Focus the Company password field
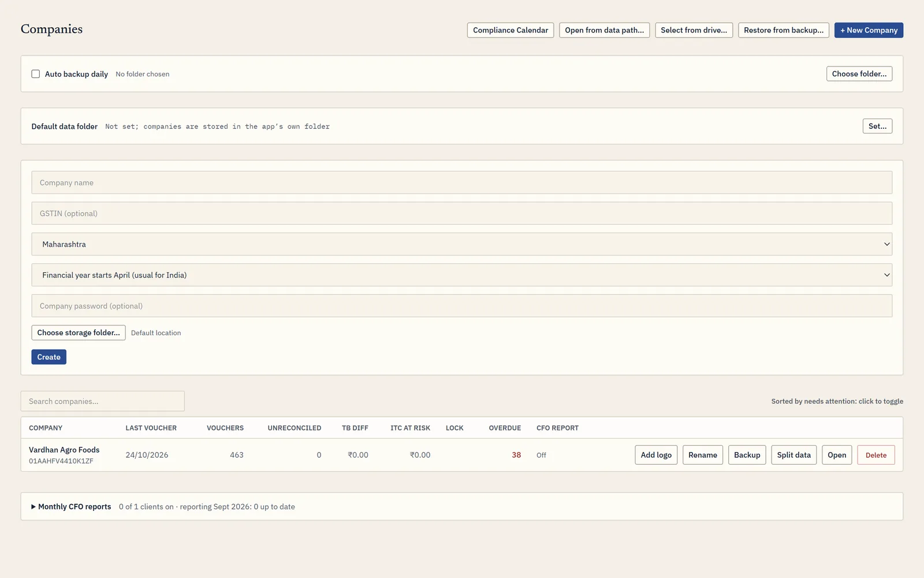The width and height of the screenshot is (924, 578). 461,306
